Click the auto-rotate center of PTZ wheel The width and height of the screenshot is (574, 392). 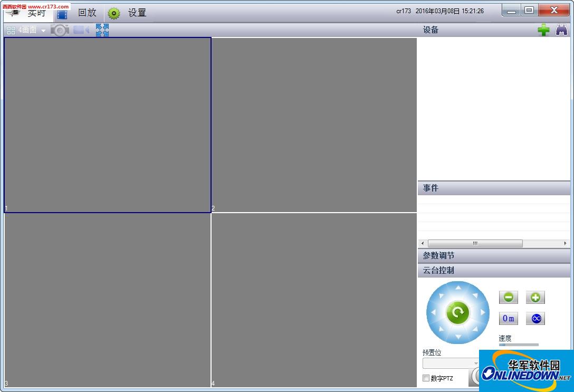[x=457, y=312]
